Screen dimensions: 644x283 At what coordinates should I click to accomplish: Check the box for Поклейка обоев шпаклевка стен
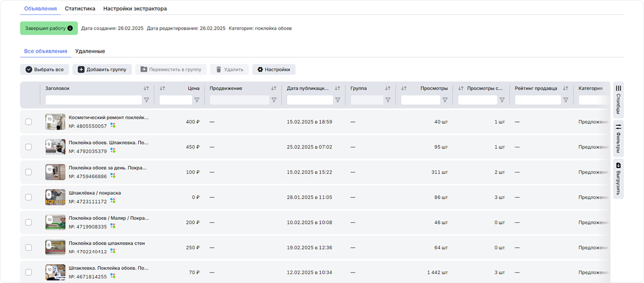[29, 247]
